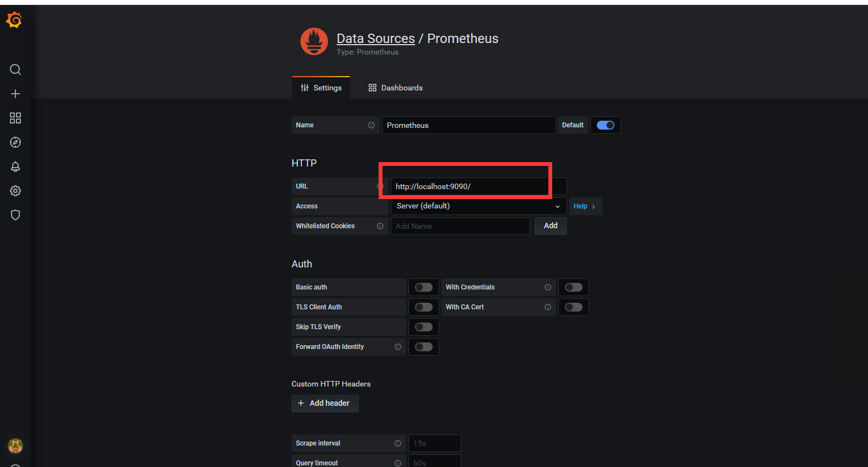Focus the Query timeout 60s field
868x467 pixels.
click(x=435, y=461)
